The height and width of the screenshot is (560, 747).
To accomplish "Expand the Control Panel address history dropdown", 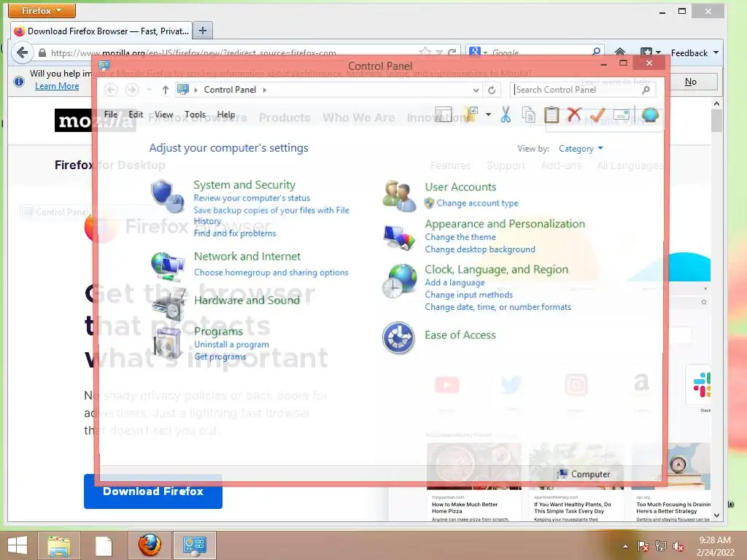I will point(476,90).
